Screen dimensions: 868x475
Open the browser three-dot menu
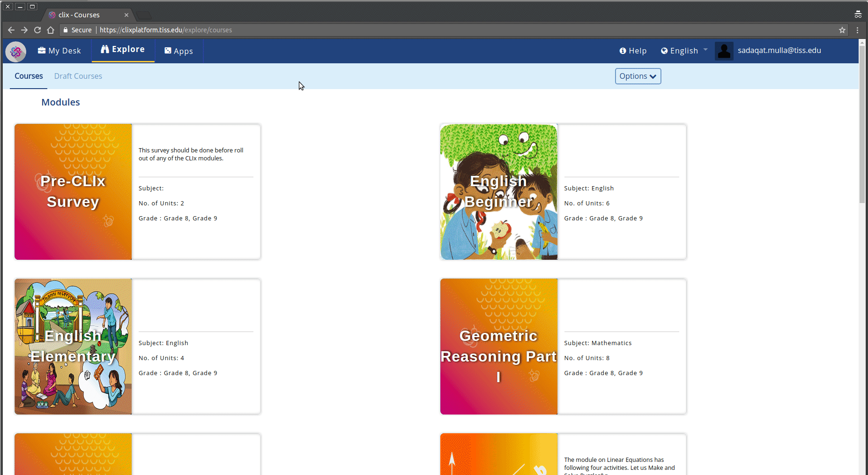857,30
